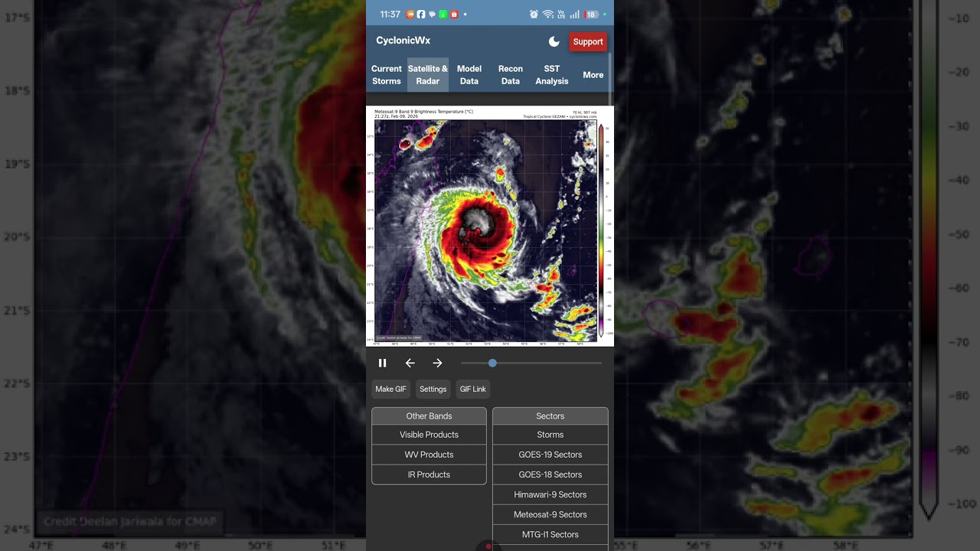Screen dimensions: 980x551
Task: Toggle dark mode with the moon icon
Action: [554, 41]
